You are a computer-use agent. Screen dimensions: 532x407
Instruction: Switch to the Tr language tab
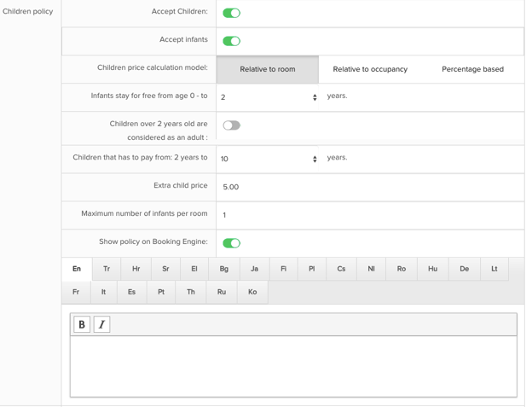(x=107, y=269)
